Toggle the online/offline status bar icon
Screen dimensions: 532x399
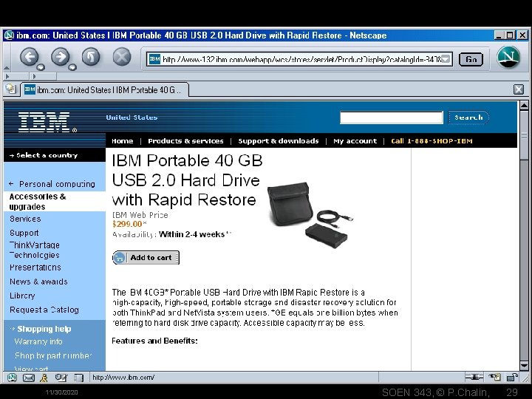[474, 377]
